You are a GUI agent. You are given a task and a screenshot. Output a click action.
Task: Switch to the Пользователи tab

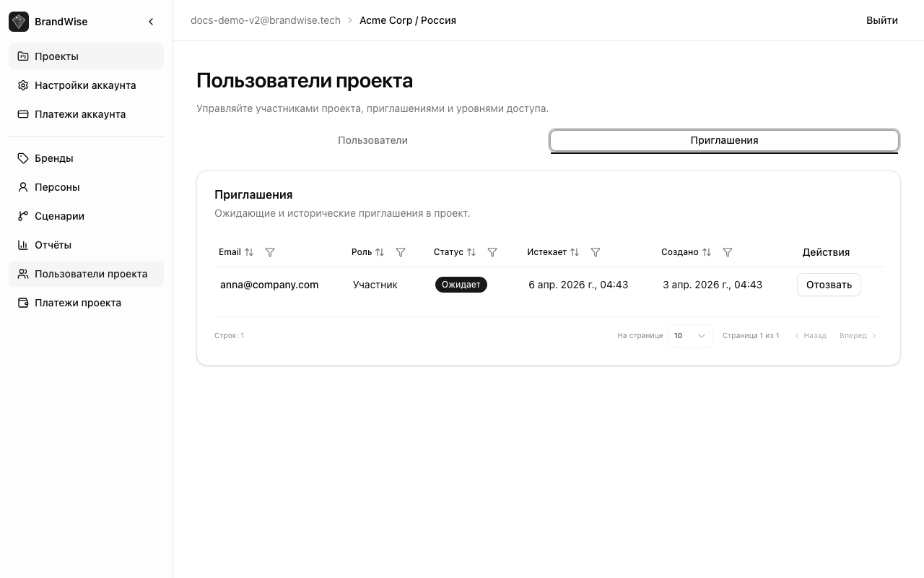pos(372,140)
